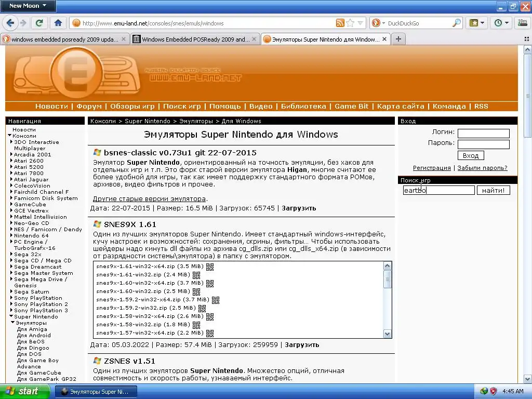Collapse the Super Nintendo tree node
Screen dimensions: 532x399
click(11, 316)
